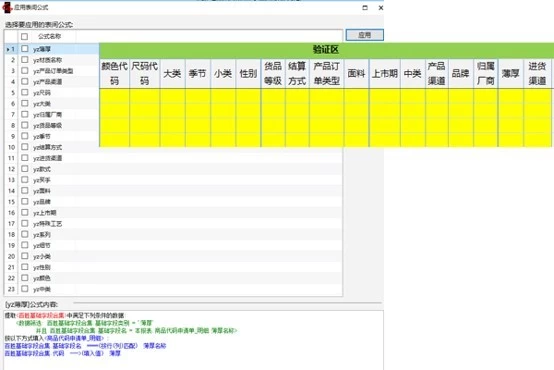Tick the yz结算方式 checkbox in row 10
This screenshot has height=370, width=554.
24,147
